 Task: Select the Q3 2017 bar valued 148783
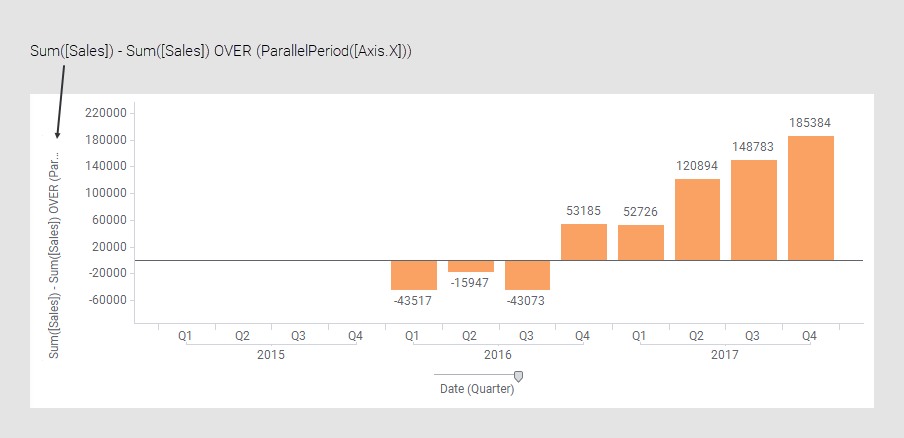754,210
